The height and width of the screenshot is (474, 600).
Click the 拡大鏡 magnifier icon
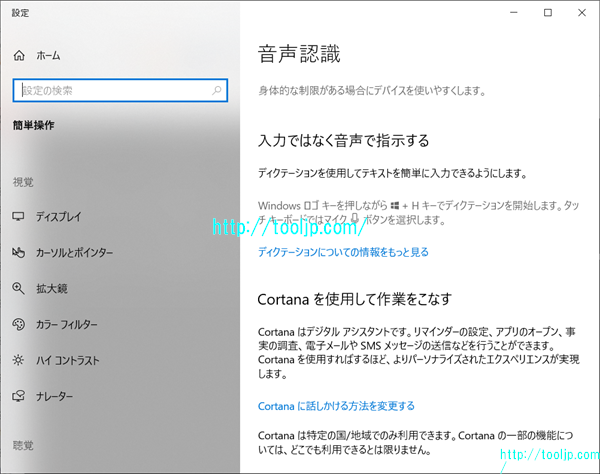tap(18, 288)
